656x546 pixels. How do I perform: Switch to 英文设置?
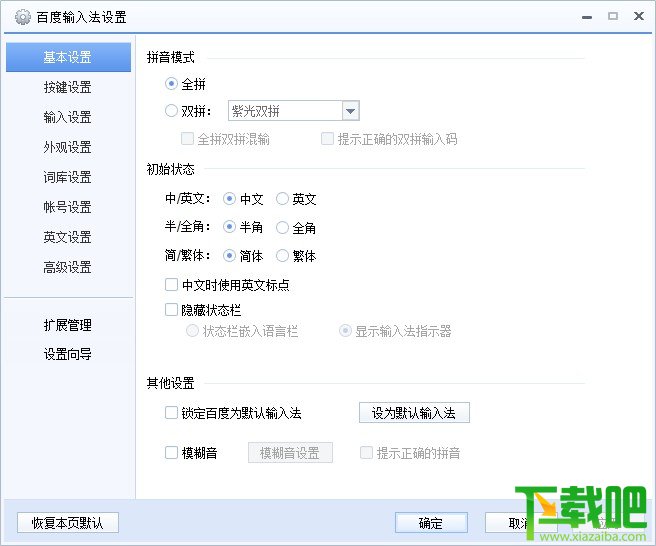click(67, 237)
